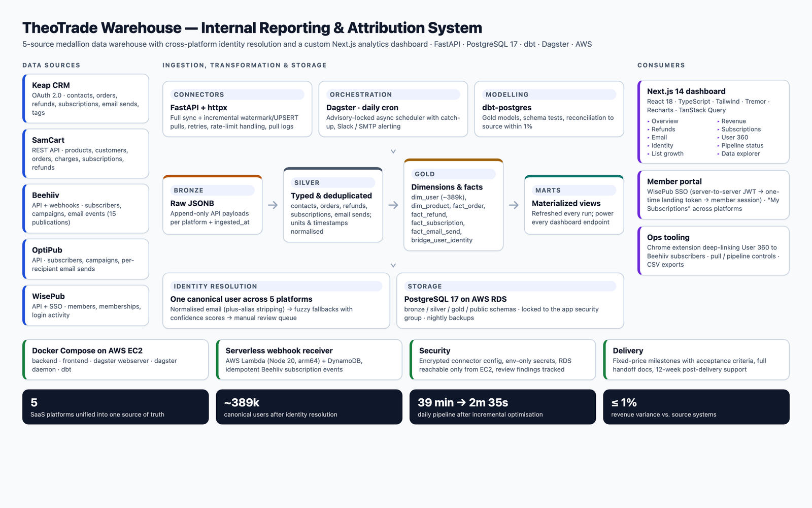Click the "Security" card heading
Image resolution: width=812 pixels, height=508 pixels.
pos(435,351)
